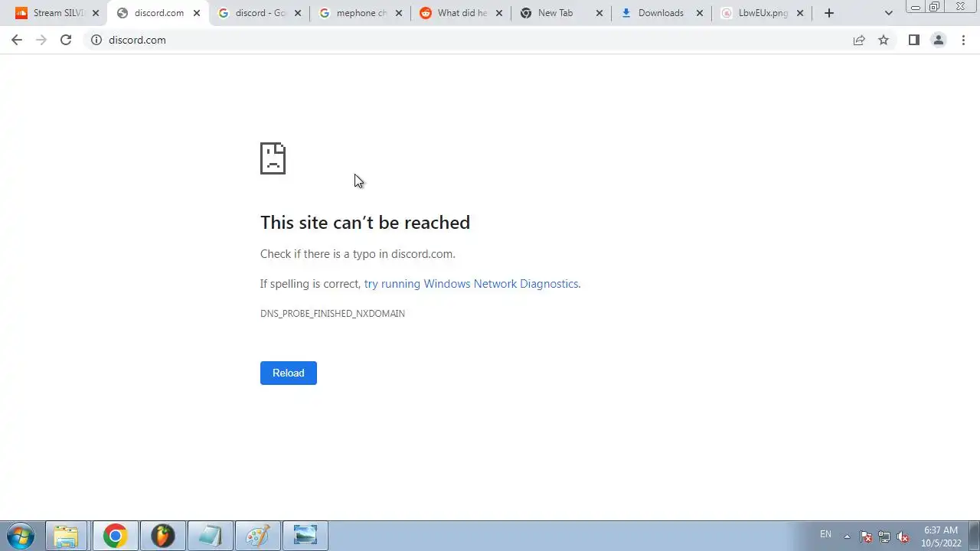Open the Chrome profile avatar
The image size is (980, 551).
coord(938,40)
